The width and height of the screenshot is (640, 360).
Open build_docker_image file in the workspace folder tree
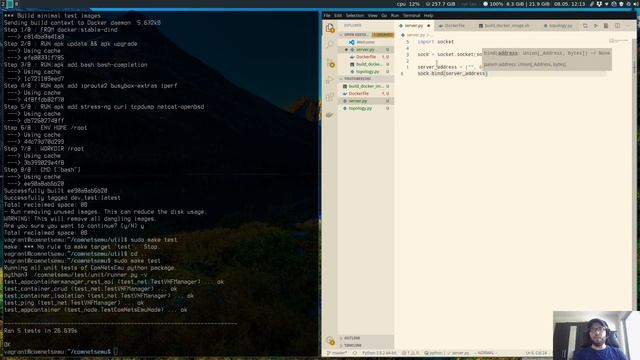point(365,86)
